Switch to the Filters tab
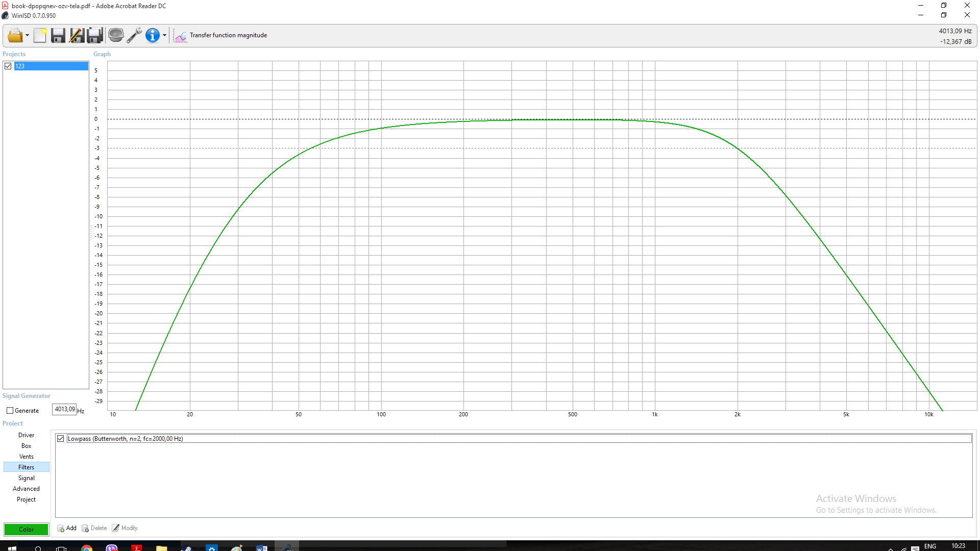 pyautogui.click(x=27, y=467)
